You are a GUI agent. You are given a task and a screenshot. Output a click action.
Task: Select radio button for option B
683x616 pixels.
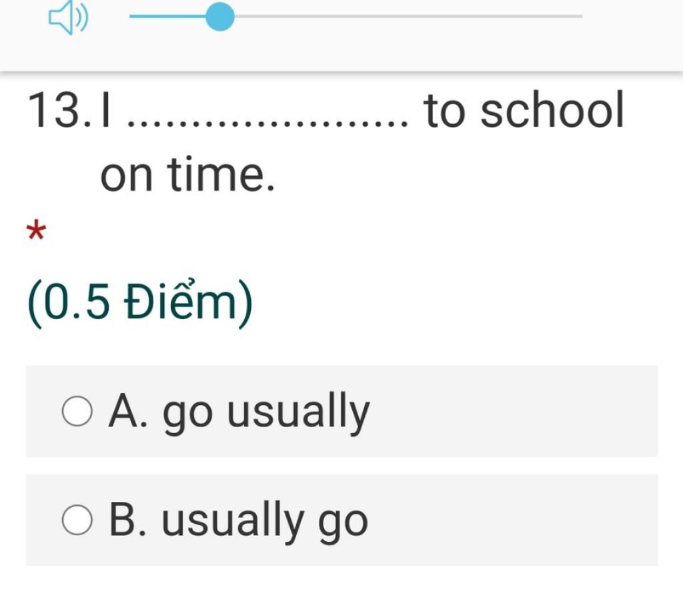pos(77,521)
